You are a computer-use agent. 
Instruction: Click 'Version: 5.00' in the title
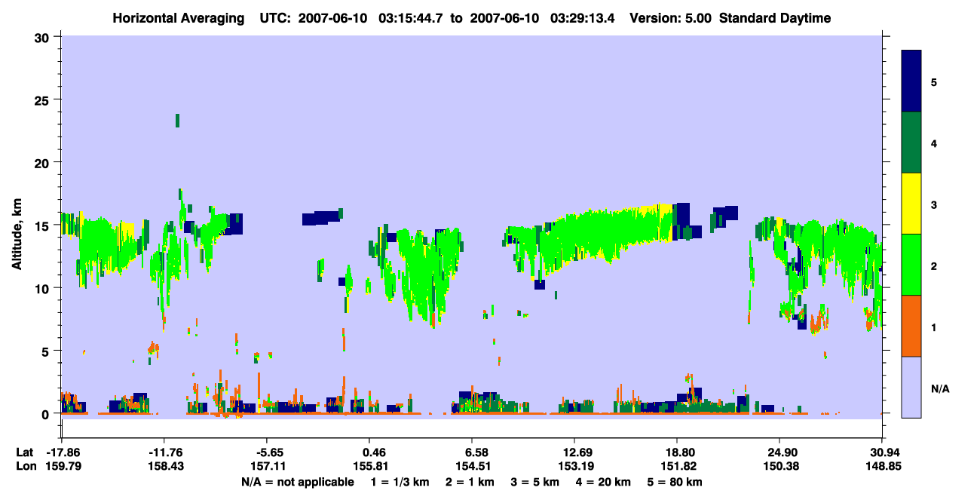pyautogui.click(x=672, y=18)
